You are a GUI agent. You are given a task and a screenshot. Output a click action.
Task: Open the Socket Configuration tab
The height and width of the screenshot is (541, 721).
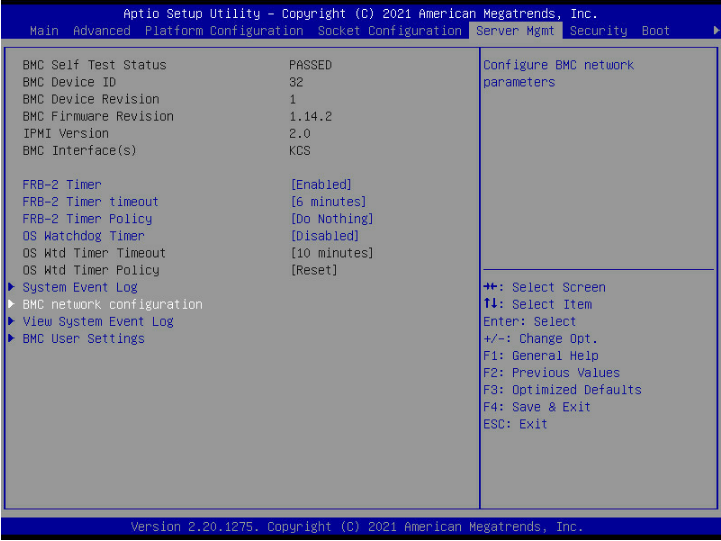390,31
